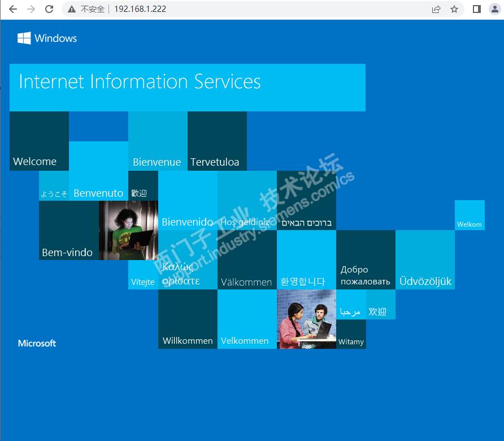
Task: Click the Microsoft logo text at bottom left
Action: coord(37,343)
